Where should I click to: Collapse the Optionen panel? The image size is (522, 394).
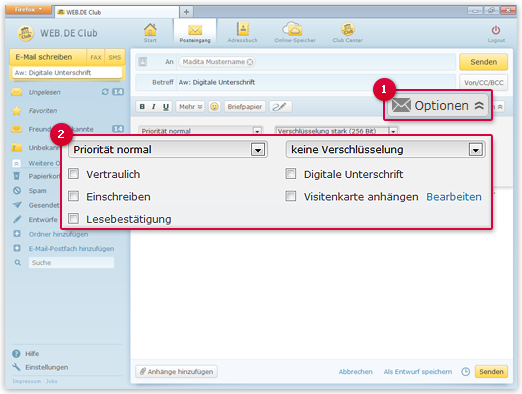click(438, 106)
